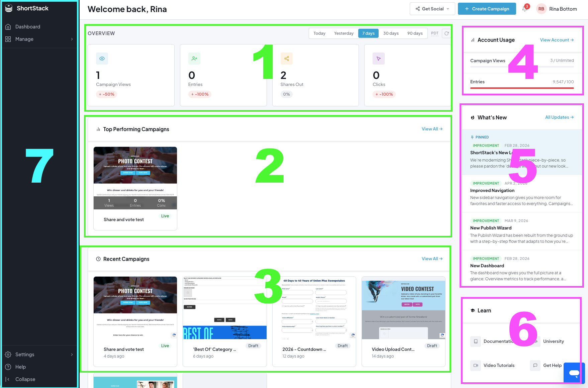Screen dimensions: 588x388
Task: Switch to the 30 days tab
Action: coord(390,33)
